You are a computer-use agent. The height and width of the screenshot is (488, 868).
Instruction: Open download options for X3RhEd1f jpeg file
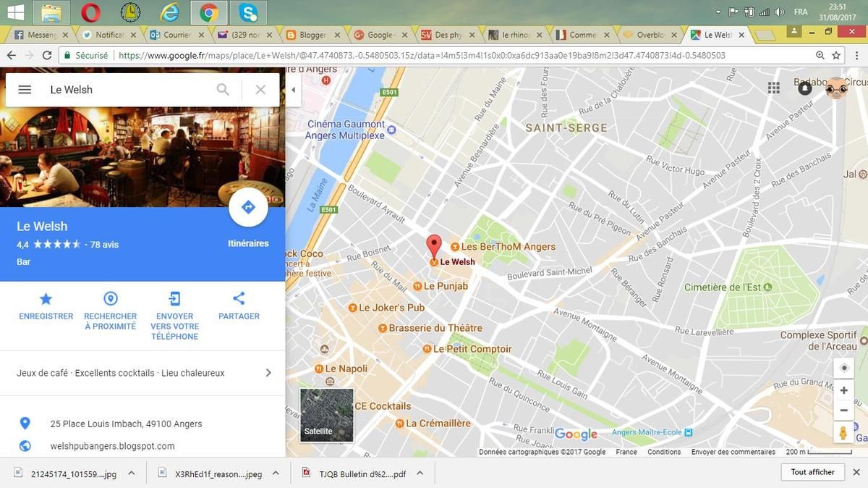click(276, 474)
